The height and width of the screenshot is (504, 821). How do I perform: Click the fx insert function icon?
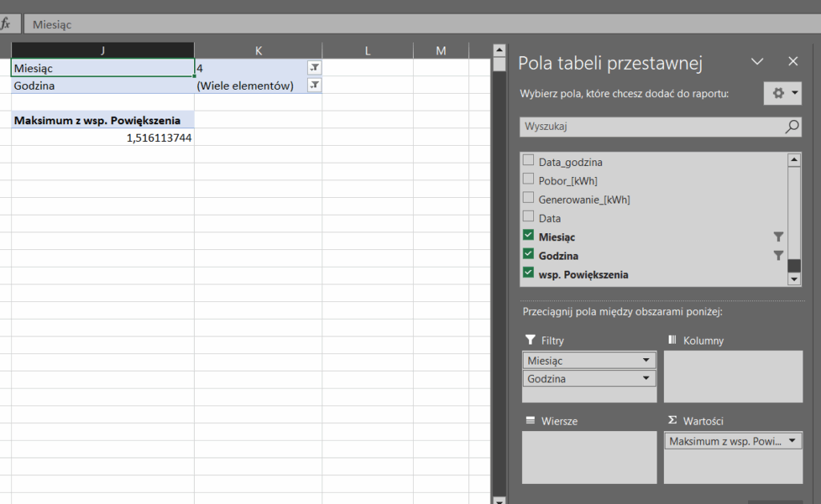[x=6, y=24]
